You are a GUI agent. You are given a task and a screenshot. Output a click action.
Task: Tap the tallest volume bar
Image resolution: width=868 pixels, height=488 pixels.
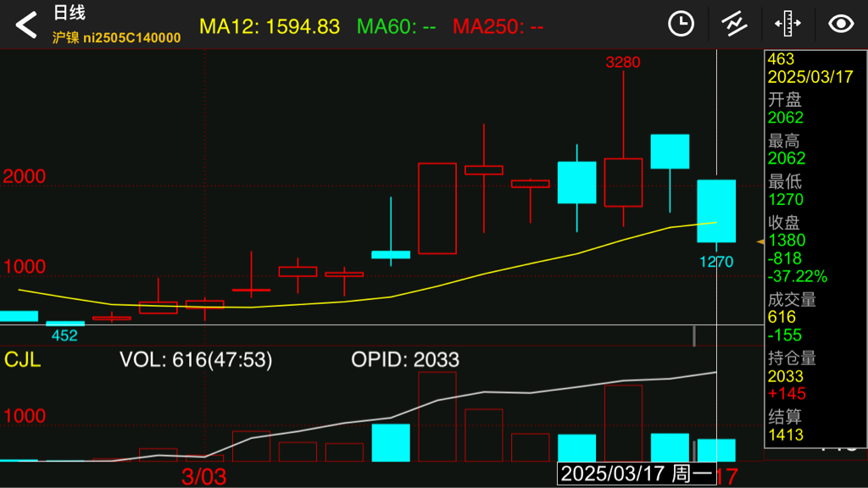(437, 417)
